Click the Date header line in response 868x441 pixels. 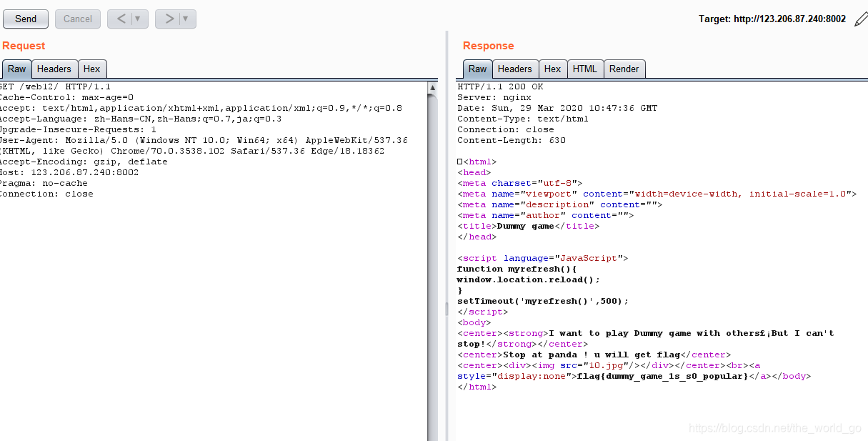click(557, 108)
